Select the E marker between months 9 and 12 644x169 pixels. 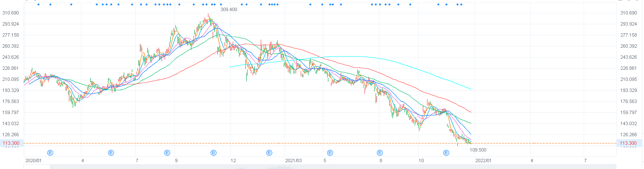pos(214,152)
